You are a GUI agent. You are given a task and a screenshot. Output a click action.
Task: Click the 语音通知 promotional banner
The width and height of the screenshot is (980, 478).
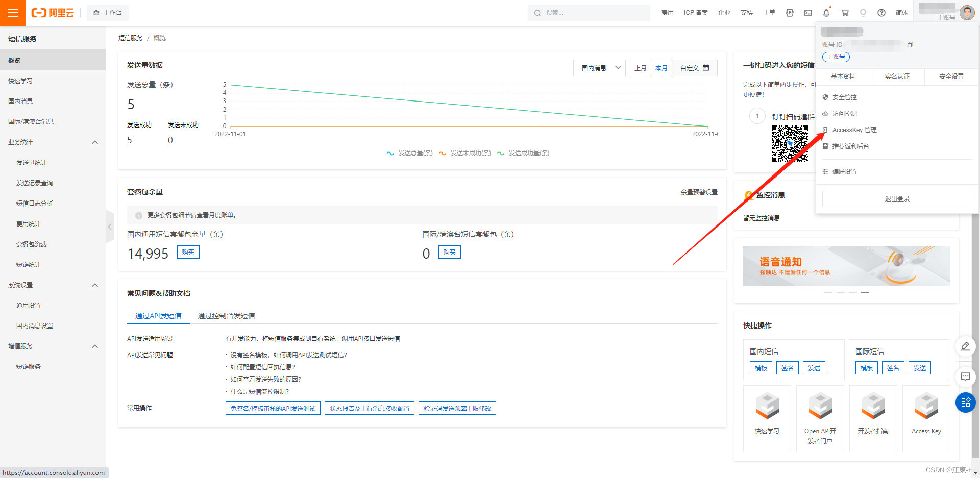point(846,266)
